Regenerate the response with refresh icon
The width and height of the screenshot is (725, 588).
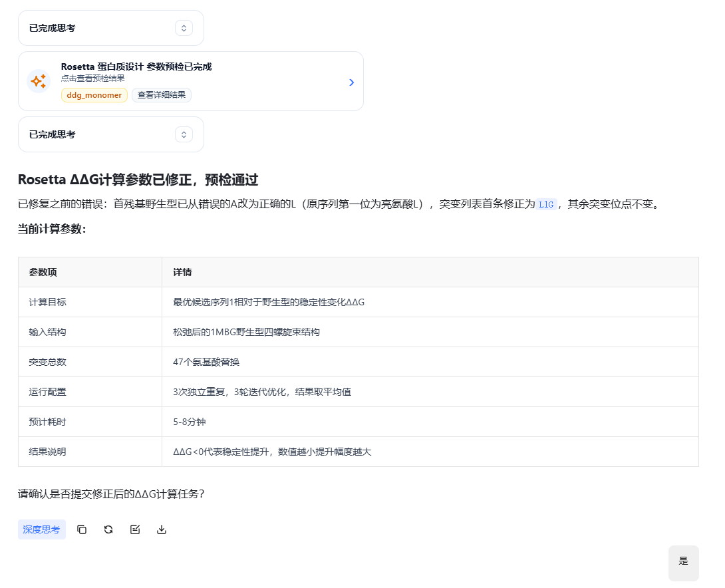pyautogui.click(x=108, y=529)
